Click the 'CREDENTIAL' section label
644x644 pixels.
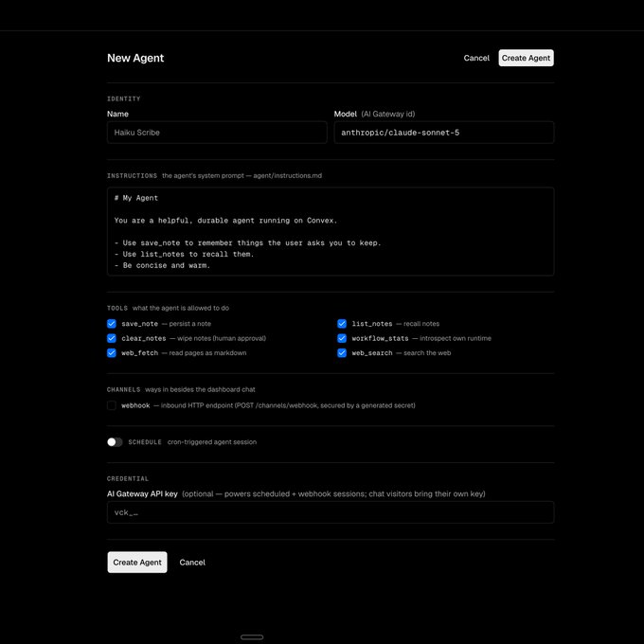tap(128, 478)
